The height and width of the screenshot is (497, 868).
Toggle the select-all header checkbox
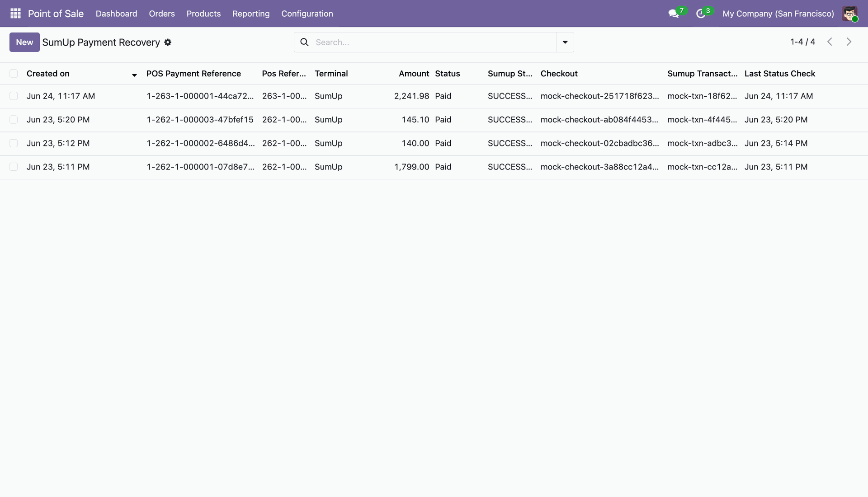[14, 74]
